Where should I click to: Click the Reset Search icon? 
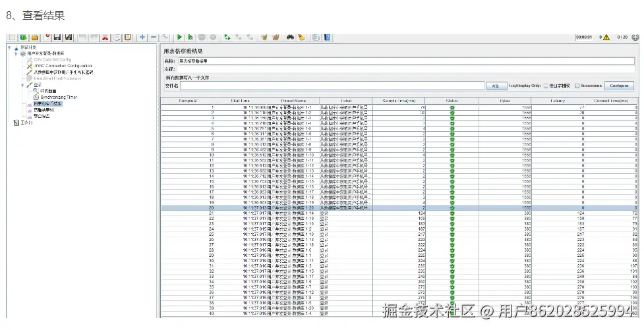pos(301,38)
